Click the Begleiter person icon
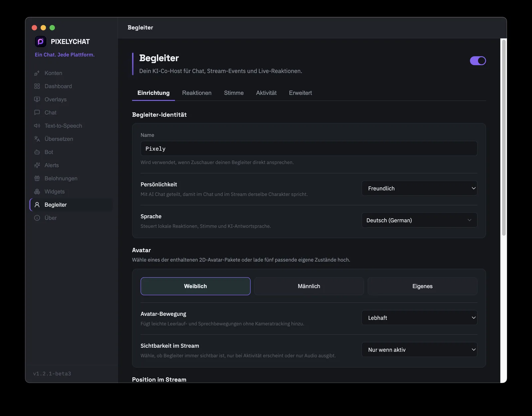Viewport: 532px width, 416px height. coord(37,205)
